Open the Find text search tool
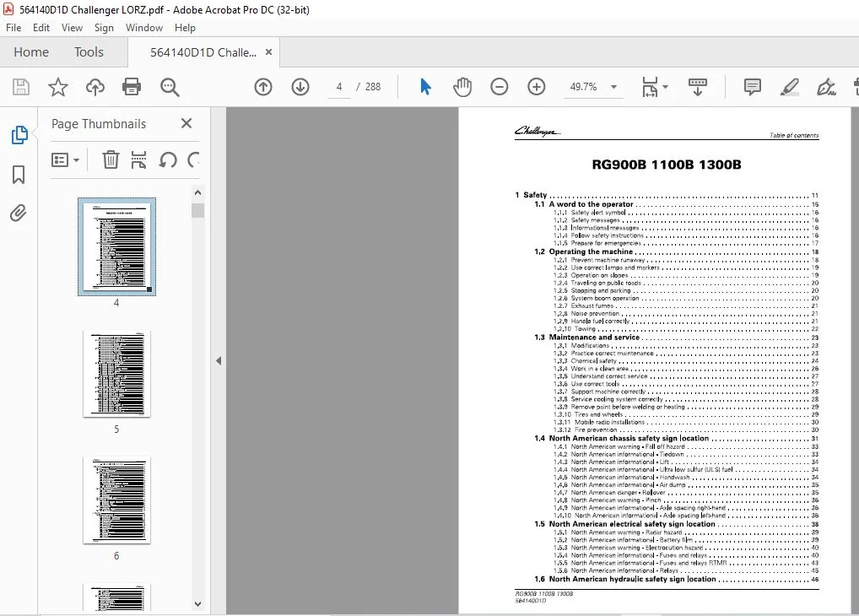 point(170,87)
